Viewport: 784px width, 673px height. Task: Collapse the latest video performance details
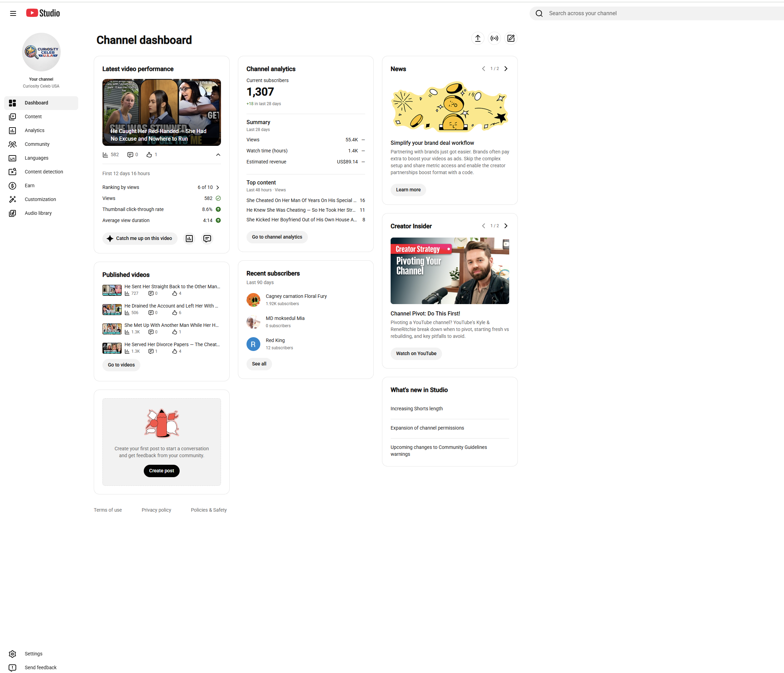pyautogui.click(x=218, y=155)
